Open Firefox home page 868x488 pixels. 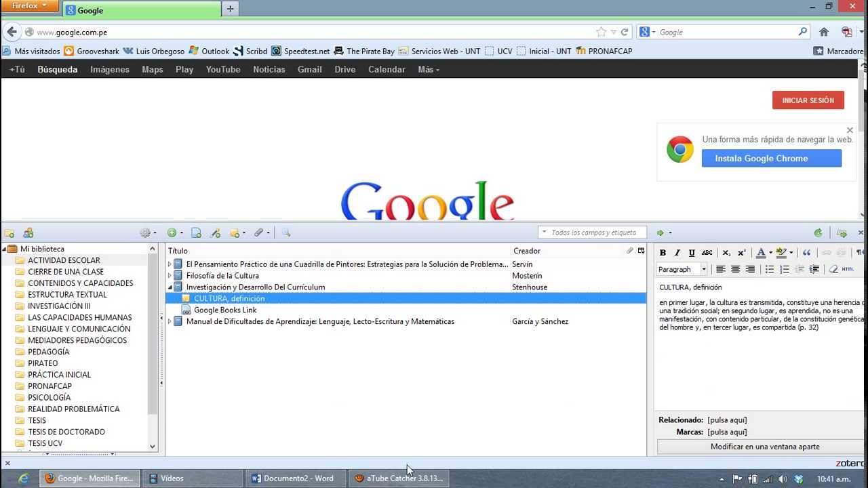824,32
